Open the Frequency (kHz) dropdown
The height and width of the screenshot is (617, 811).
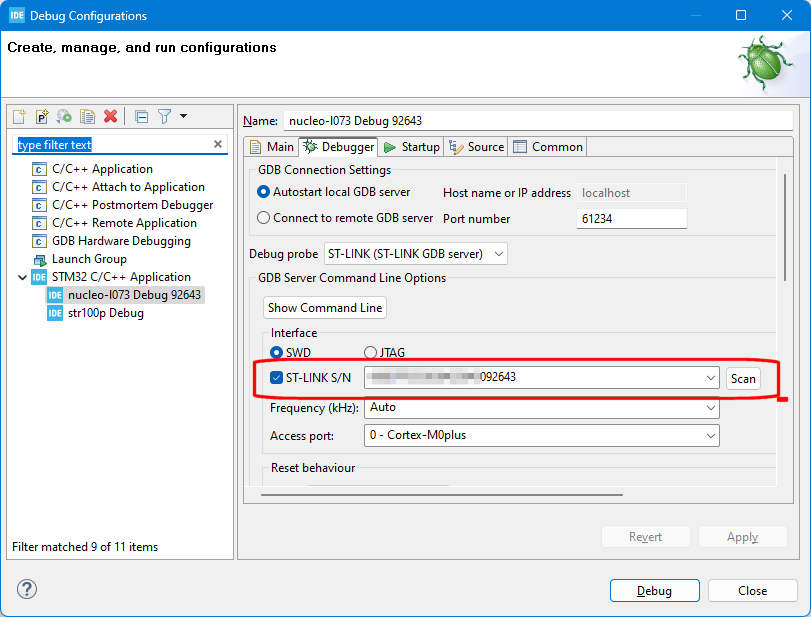click(x=542, y=408)
